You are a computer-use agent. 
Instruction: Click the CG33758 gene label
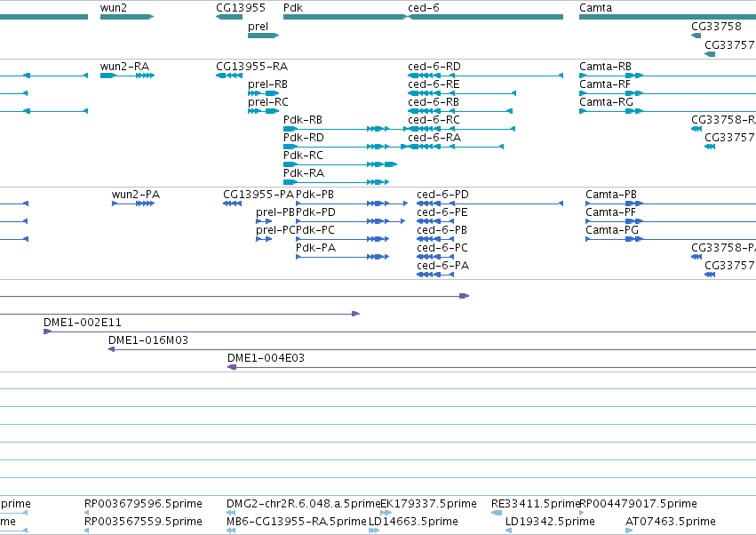(716, 27)
